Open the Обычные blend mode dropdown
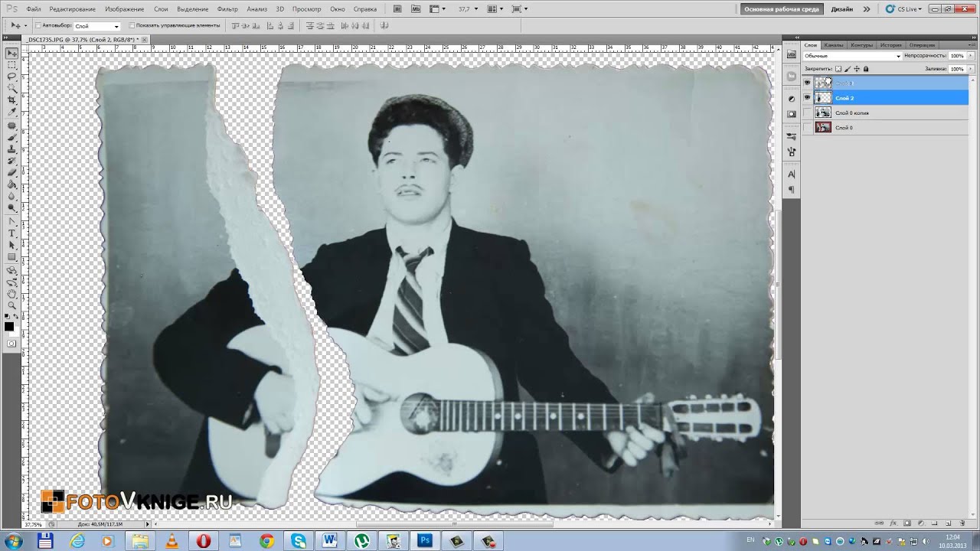Image resolution: width=980 pixels, height=551 pixels. click(x=852, y=56)
